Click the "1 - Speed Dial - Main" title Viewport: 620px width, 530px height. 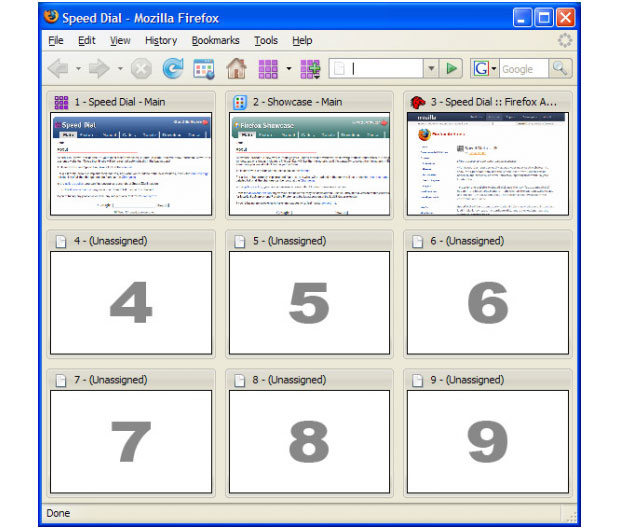click(x=120, y=102)
